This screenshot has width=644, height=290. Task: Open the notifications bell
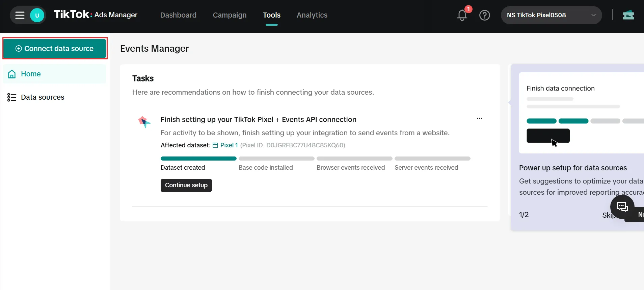[x=462, y=15]
